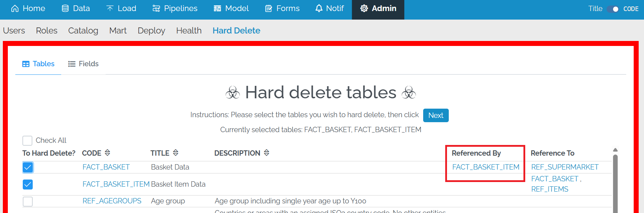Click the Admin gear icon
The height and width of the screenshot is (213, 644).
[x=364, y=9]
